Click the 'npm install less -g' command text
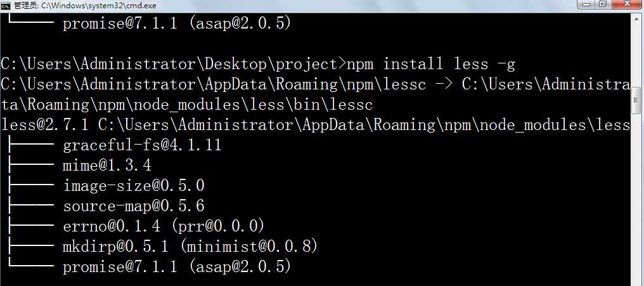Screen dimensions: 644x286 (x=430, y=64)
